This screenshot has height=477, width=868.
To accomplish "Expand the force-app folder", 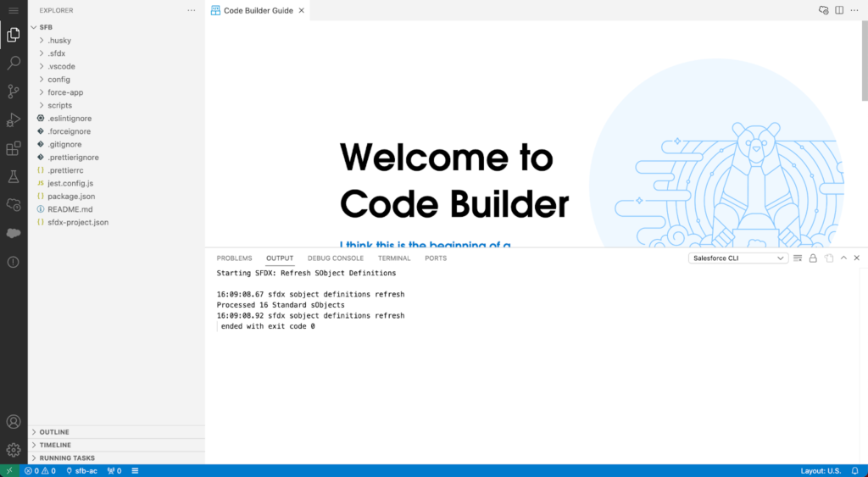I will point(116,92).
